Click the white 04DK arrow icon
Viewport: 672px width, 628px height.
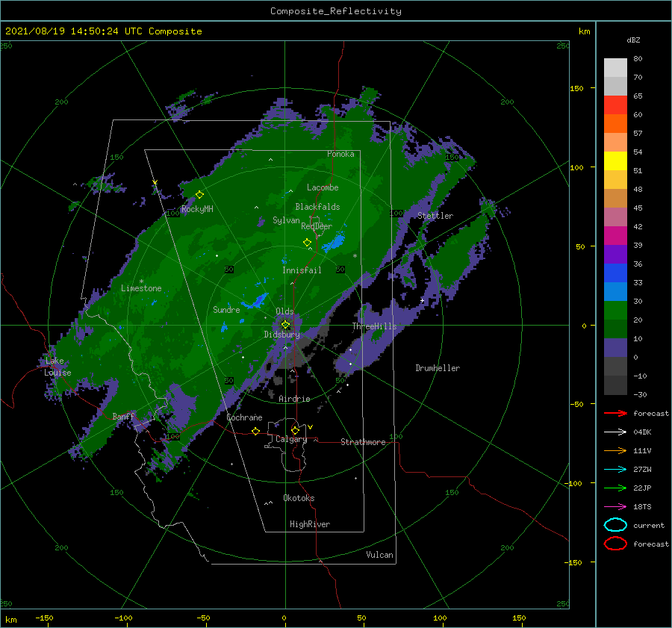tap(615, 432)
